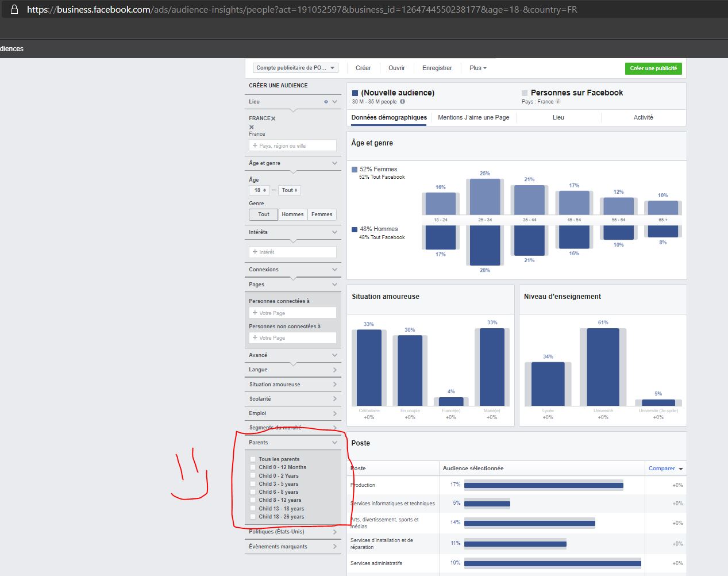This screenshot has height=576, width=728.
Task: Check the Tous les parents checkbox
Action: point(253,459)
